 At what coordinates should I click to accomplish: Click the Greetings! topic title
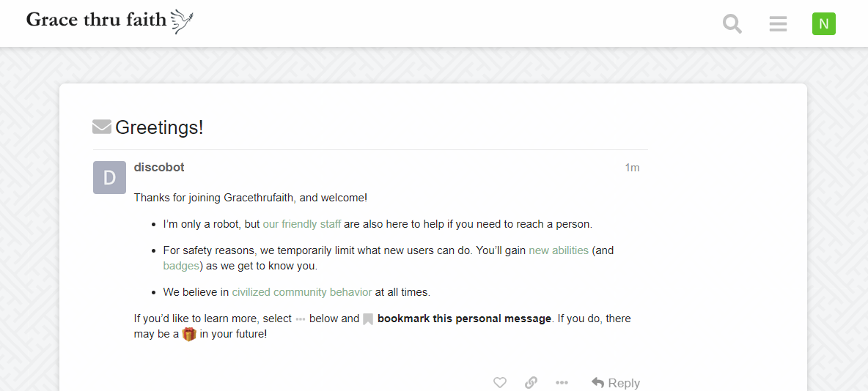point(159,127)
